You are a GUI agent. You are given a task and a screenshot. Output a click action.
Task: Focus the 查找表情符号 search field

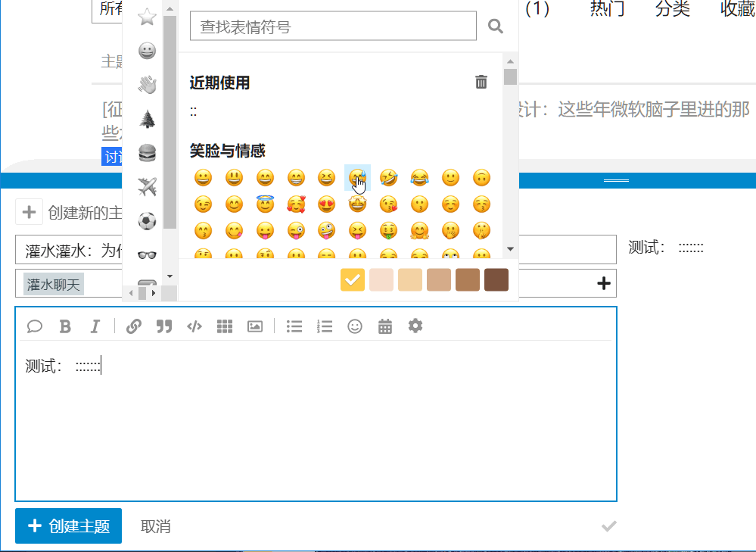[333, 27]
